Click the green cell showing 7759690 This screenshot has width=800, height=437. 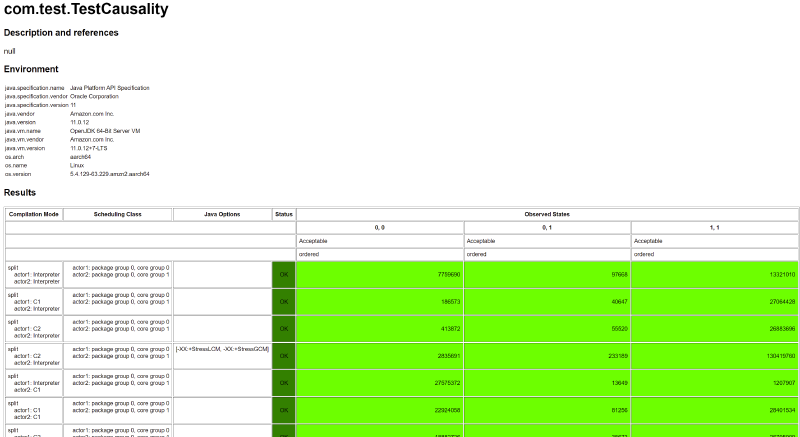coord(380,274)
